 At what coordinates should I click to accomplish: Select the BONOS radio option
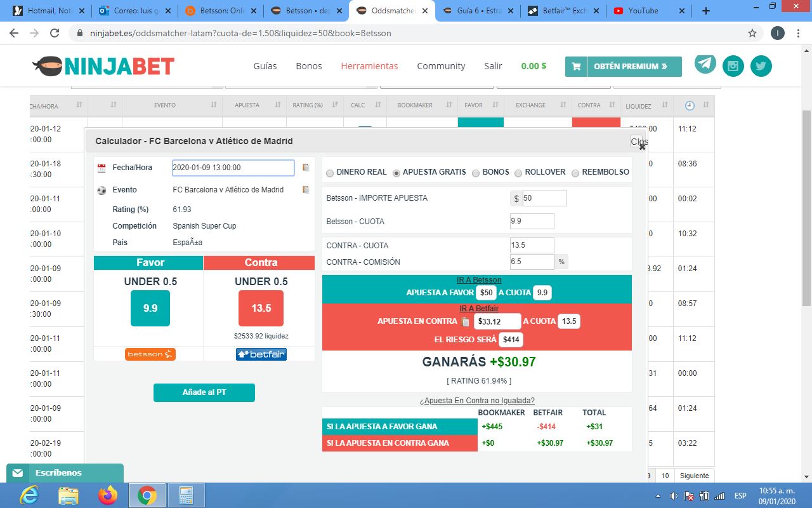tap(476, 173)
